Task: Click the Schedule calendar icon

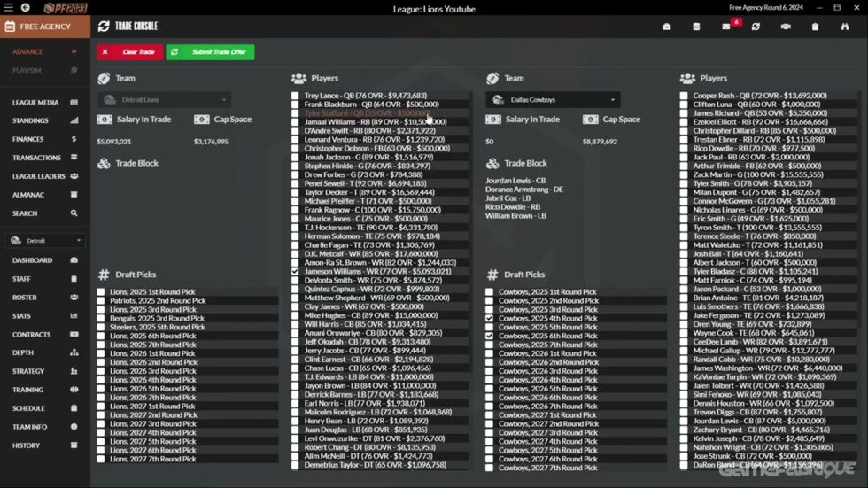Action: 74,408
